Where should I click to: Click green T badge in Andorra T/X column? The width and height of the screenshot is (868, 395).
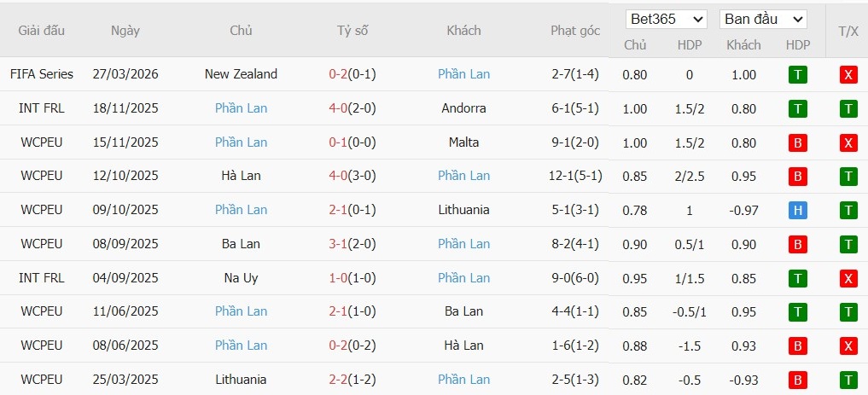click(848, 108)
